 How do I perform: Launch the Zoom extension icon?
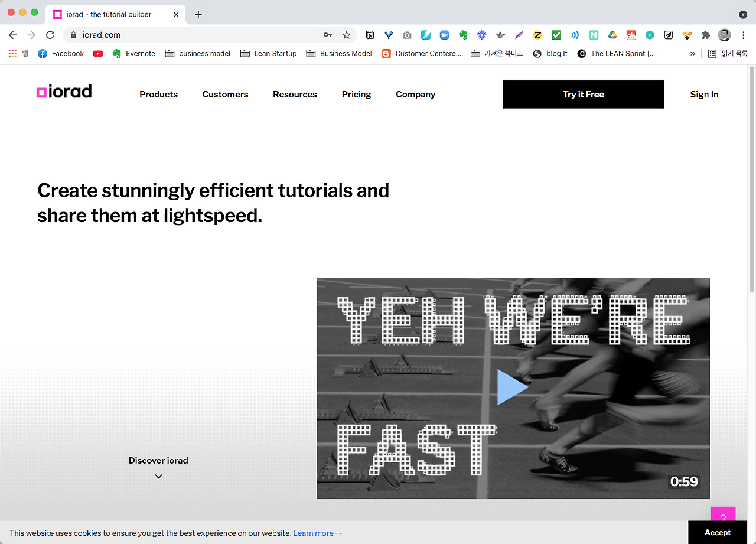click(x=444, y=35)
